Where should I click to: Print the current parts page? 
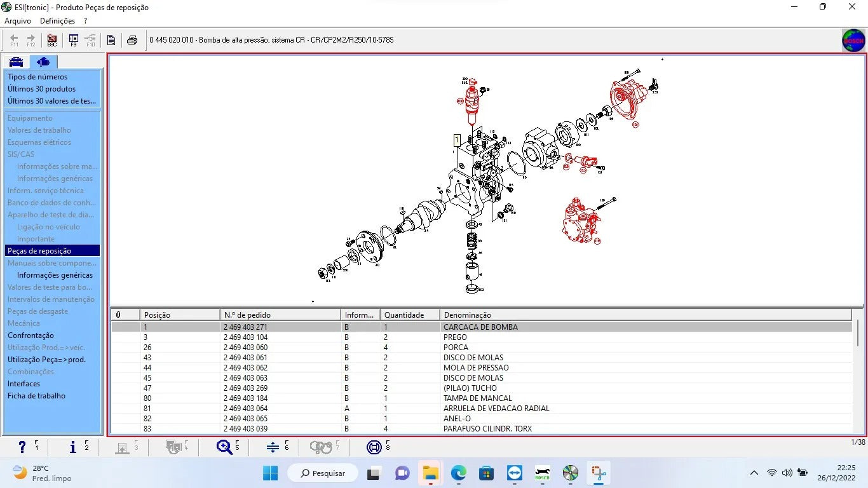point(132,40)
